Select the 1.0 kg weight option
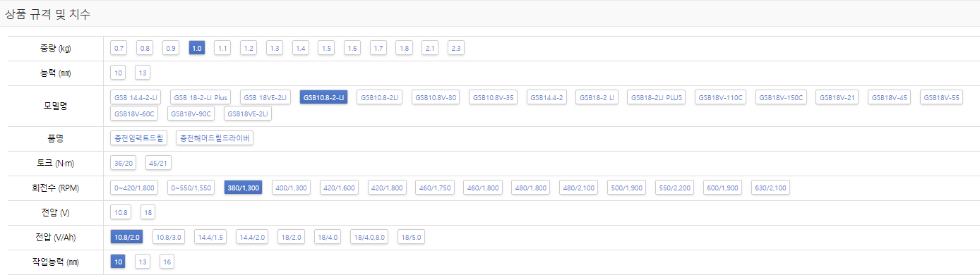The height and width of the screenshot is (275, 980). point(197,48)
